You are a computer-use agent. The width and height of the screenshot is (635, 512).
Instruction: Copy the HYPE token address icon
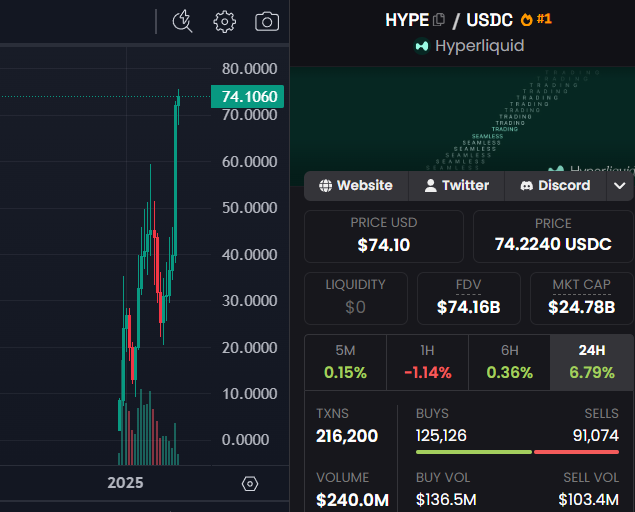[x=439, y=19]
